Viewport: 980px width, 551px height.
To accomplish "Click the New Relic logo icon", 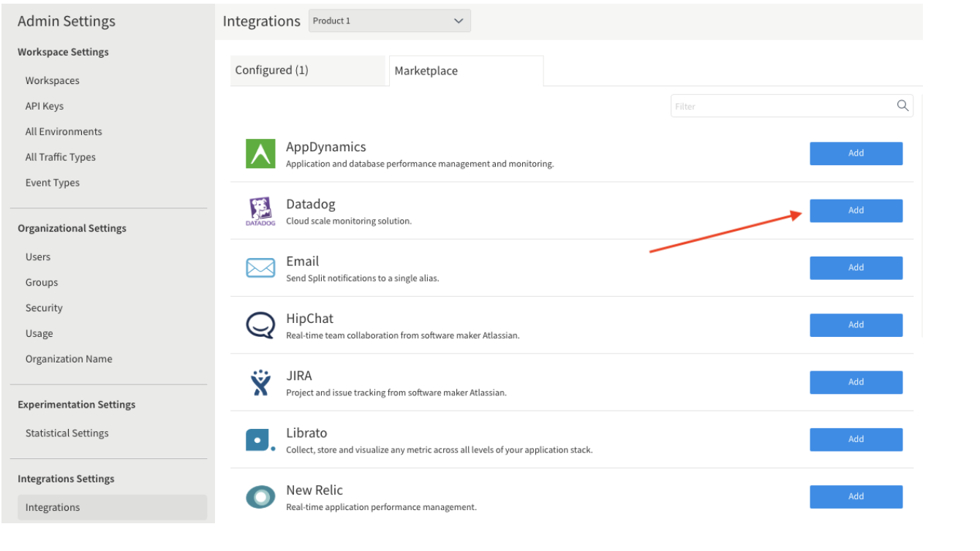I will 260,497.
